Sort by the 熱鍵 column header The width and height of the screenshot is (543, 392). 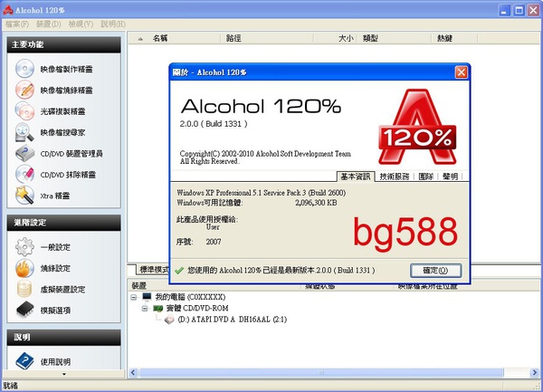pos(454,38)
